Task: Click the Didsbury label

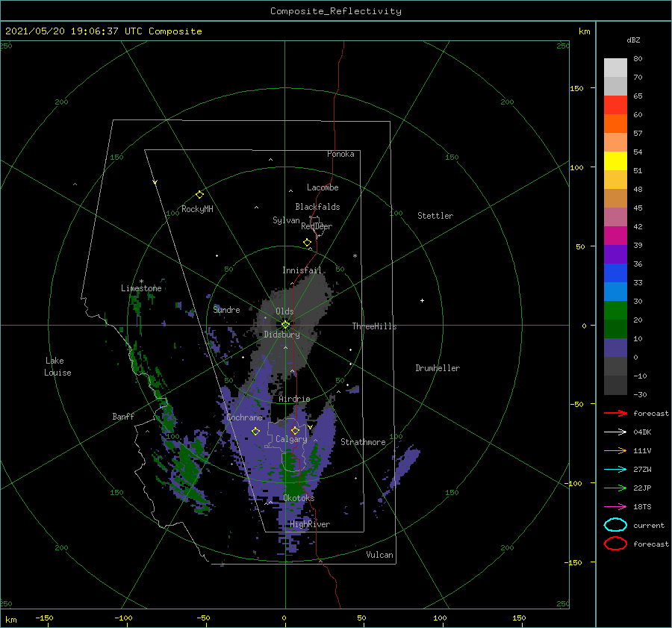Action: pyautogui.click(x=281, y=335)
